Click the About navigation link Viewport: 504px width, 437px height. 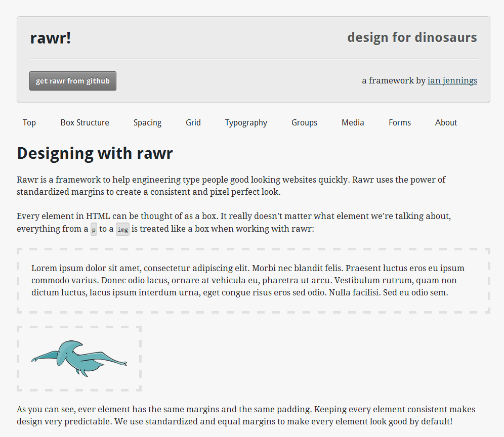click(446, 122)
